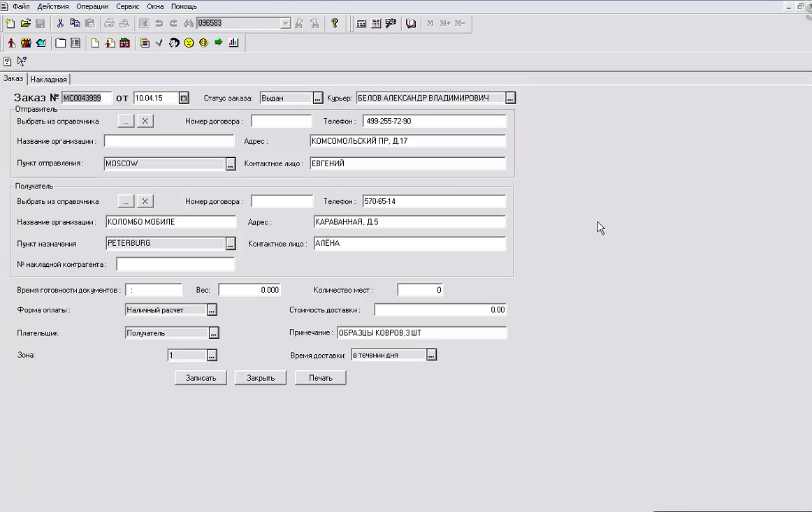Viewport: 812px width, 512px height.
Task: Click the yellow question mark Help icon
Action: point(335,24)
